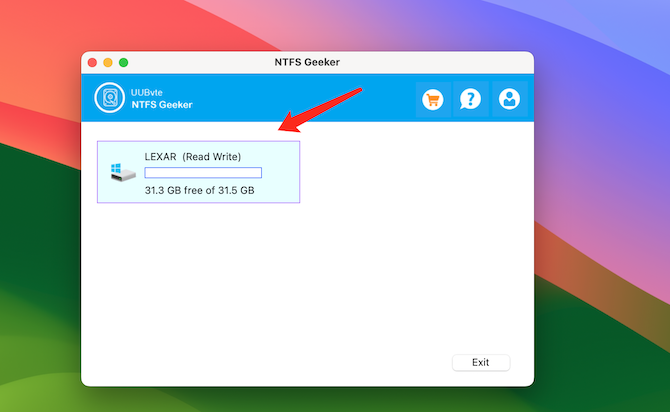670x412 pixels.
Task: Click the NTFS Geeker disk logo
Action: click(110, 98)
